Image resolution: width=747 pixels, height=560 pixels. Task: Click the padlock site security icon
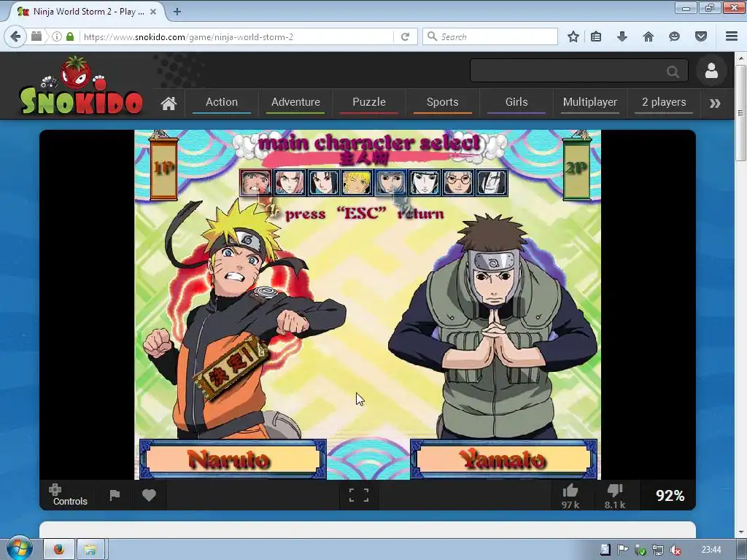[70, 36]
